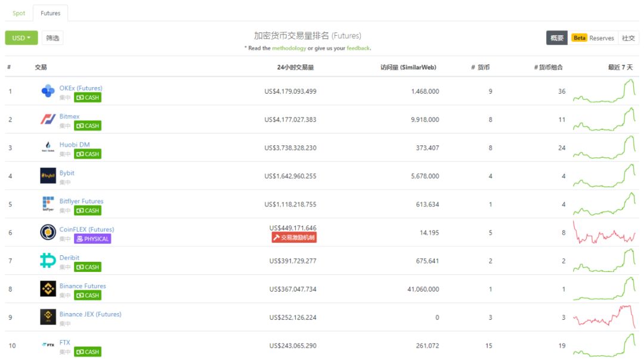Switch to Beta Reserves view
This screenshot has width=644, height=359.
[593, 38]
